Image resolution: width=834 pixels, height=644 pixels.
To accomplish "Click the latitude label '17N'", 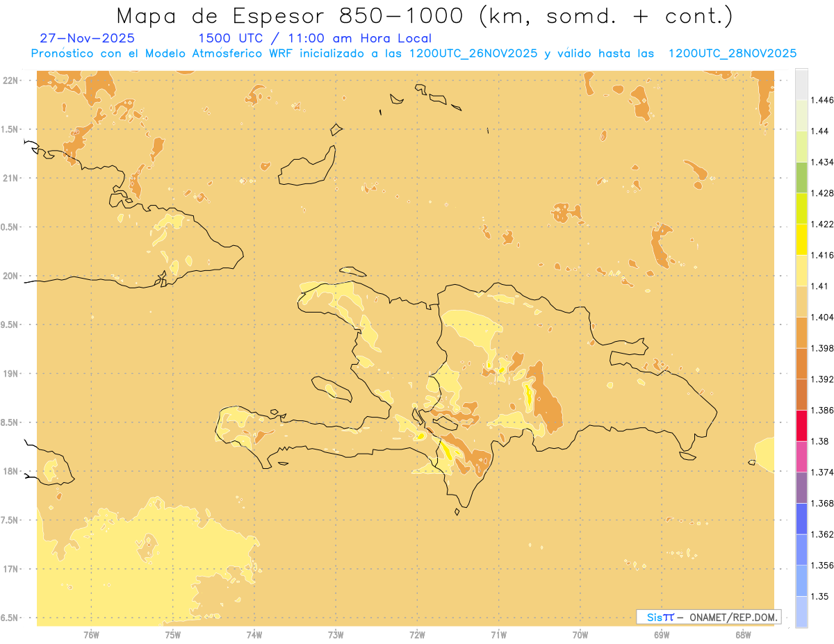I will (x=10, y=569).
